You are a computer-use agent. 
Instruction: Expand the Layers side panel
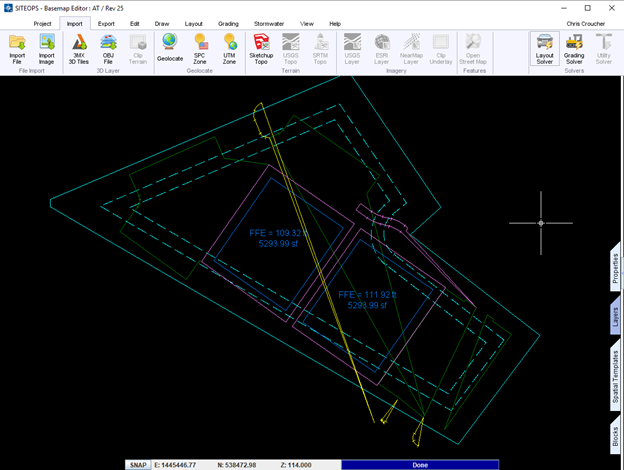pos(615,317)
